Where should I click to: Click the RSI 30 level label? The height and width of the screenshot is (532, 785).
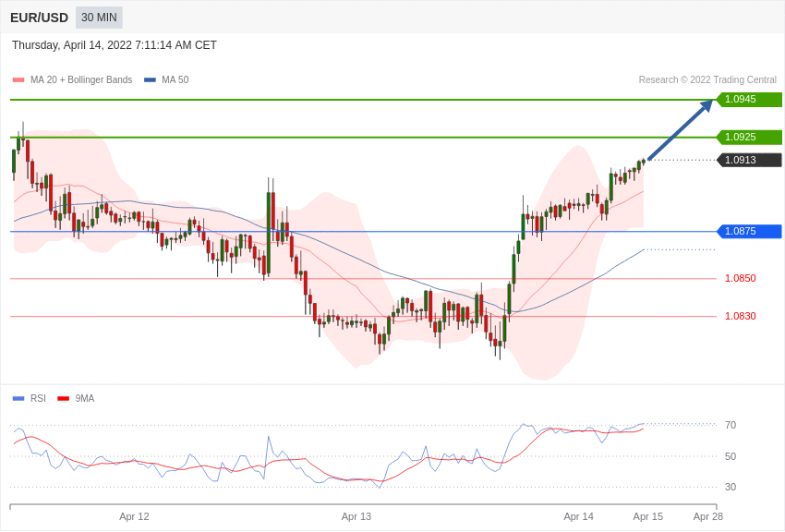pos(731,487)
